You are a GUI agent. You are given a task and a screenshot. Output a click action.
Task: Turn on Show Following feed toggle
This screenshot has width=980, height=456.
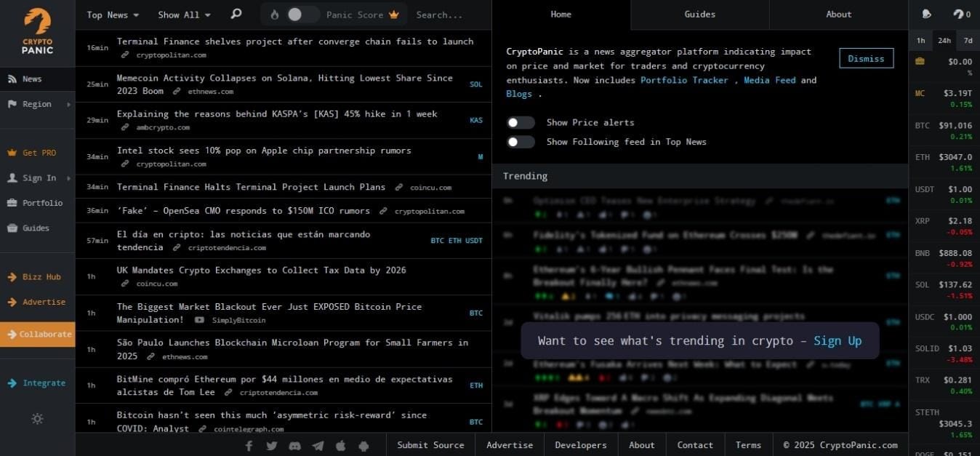click(521, 142)
